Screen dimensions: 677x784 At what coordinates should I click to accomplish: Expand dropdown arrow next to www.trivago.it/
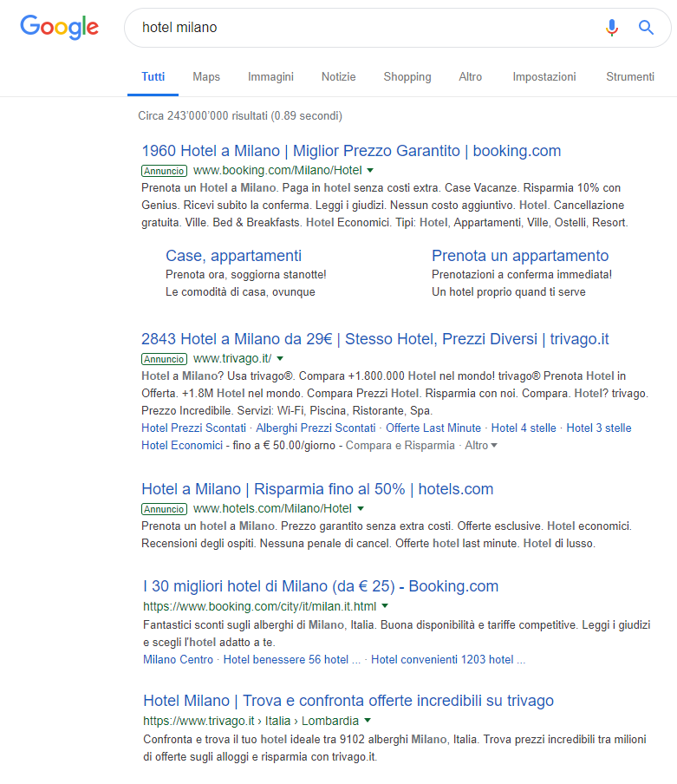click(280, 359)
